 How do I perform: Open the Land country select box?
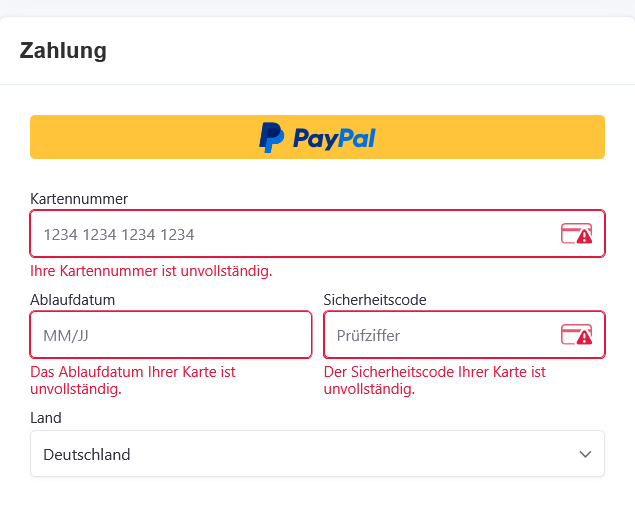coord(317,454)
